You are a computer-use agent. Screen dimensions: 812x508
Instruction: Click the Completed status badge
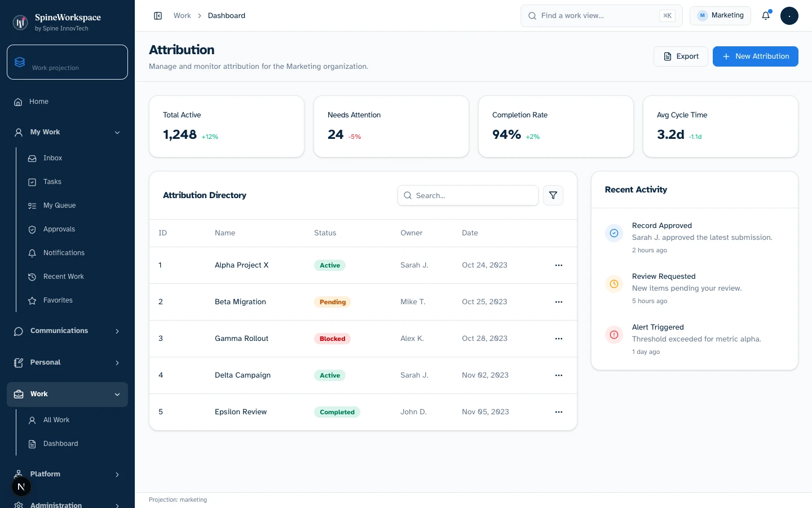[x=337, y=412]
